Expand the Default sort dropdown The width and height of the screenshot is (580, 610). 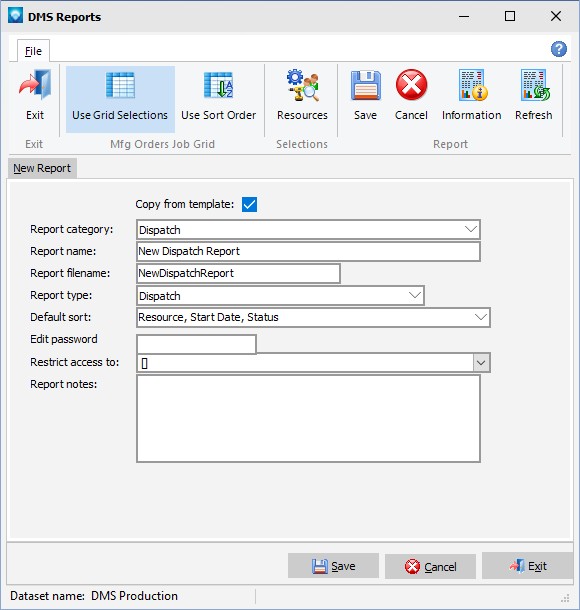tap(481, 317)
